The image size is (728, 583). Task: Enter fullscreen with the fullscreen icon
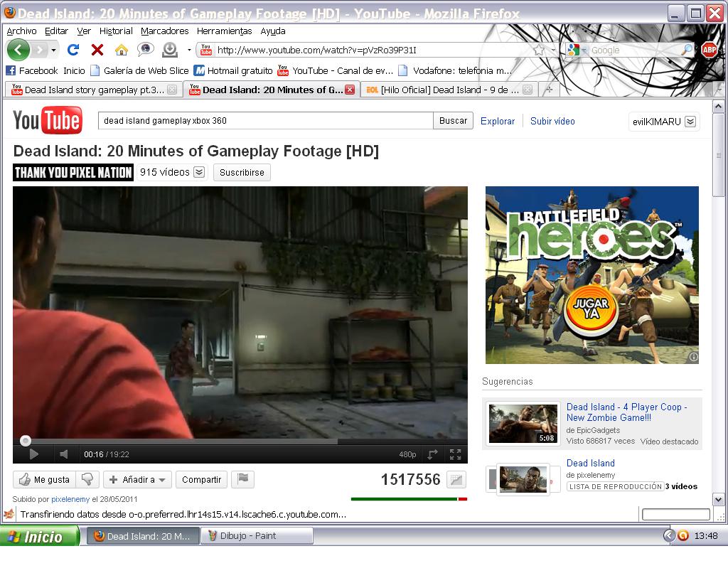456,454
